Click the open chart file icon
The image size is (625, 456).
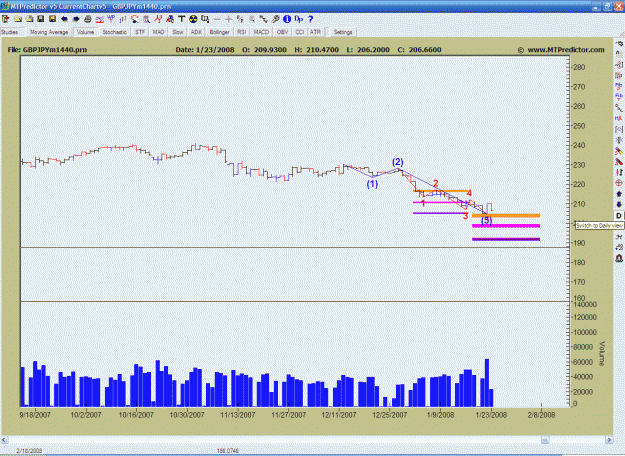click(6, 19)
